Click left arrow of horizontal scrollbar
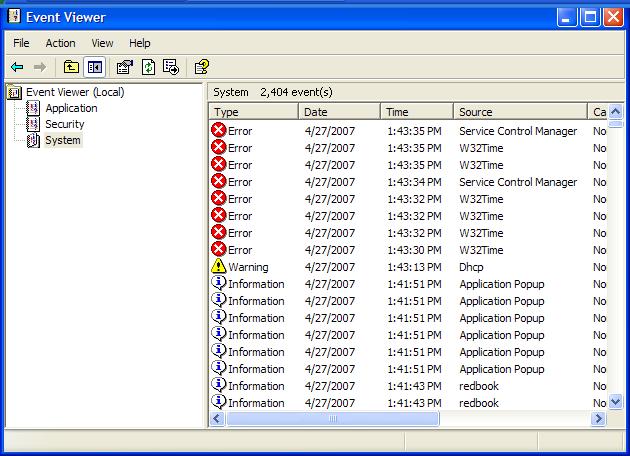The image size is (630, 456). click(217, 419)
